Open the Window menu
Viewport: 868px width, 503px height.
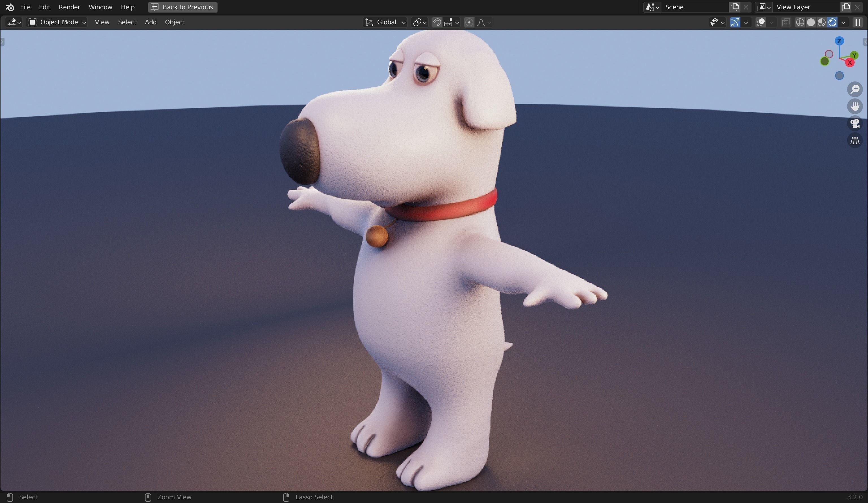click(x=100, y=7)
